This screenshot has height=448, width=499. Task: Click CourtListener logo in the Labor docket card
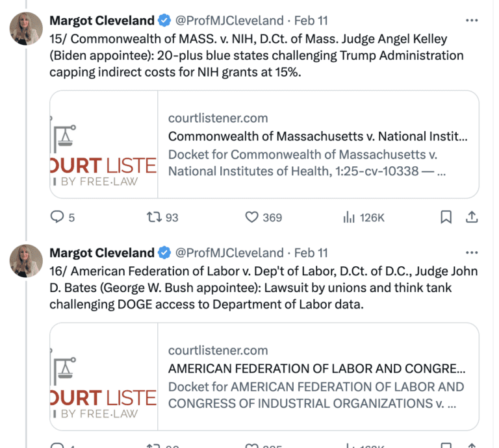[x=104, y=377]
